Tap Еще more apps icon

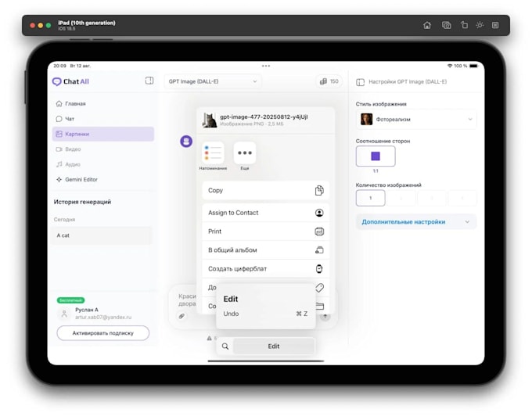(x=245, y=153)
